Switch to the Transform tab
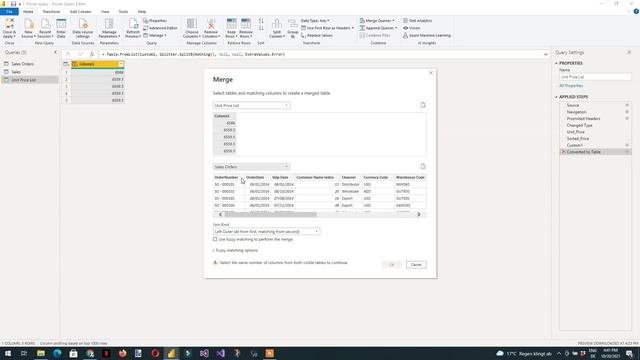The width and height of the screenshot is (640, 360). coord(51,11)
